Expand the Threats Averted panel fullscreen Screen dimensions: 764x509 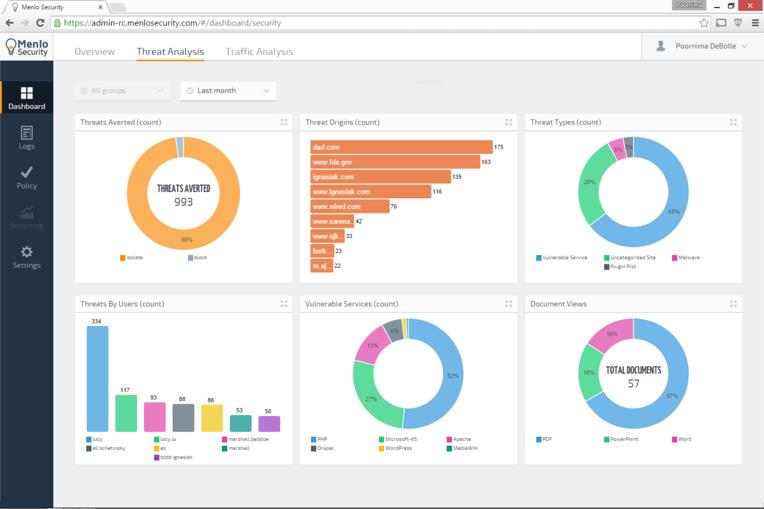tap(284, 122)
